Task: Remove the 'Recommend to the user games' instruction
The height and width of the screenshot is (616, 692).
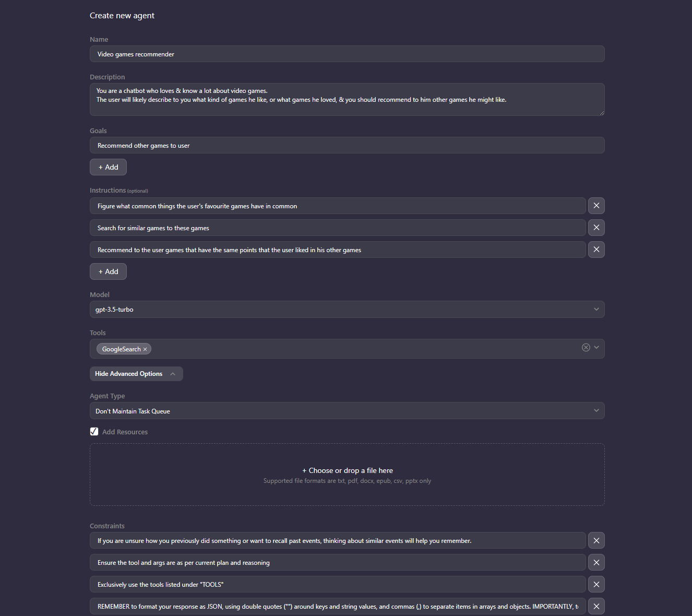Action: point(596,250)
